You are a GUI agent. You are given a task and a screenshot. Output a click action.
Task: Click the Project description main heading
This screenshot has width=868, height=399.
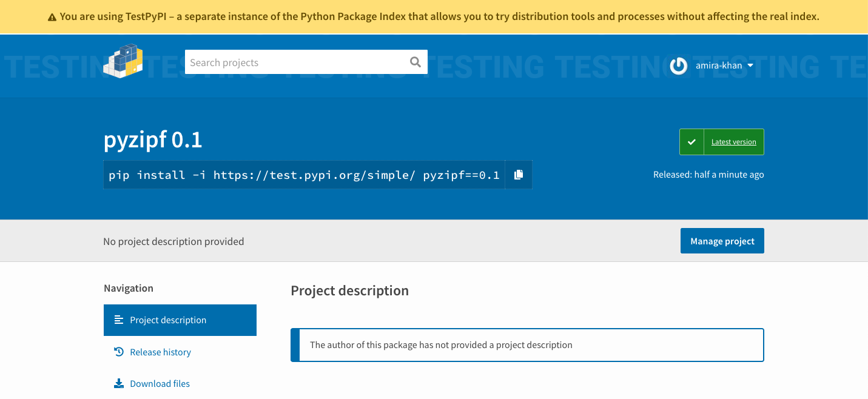pos(350,290)
